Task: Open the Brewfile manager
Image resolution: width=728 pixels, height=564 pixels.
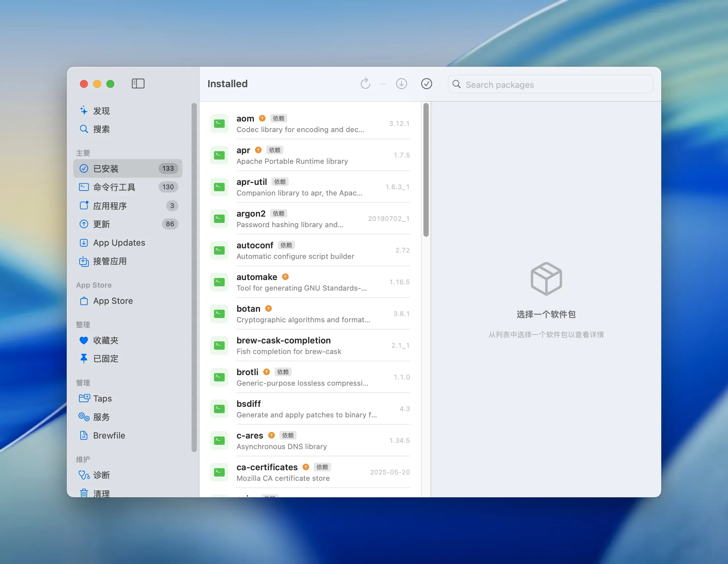Action: (x=109, y=436)
